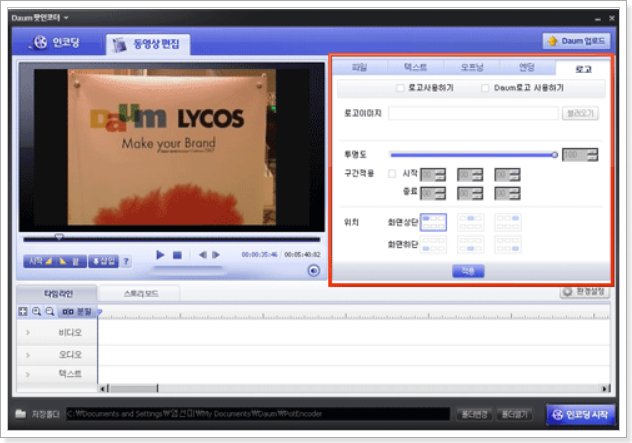Click timeline scroll right arrow
The image size is (632, 443).
[x=605, y=389]
